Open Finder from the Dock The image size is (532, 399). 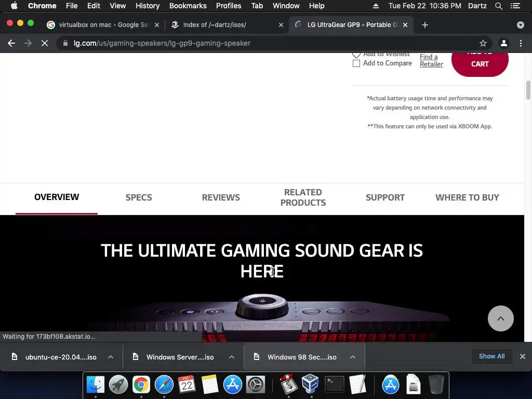point(96,384)
